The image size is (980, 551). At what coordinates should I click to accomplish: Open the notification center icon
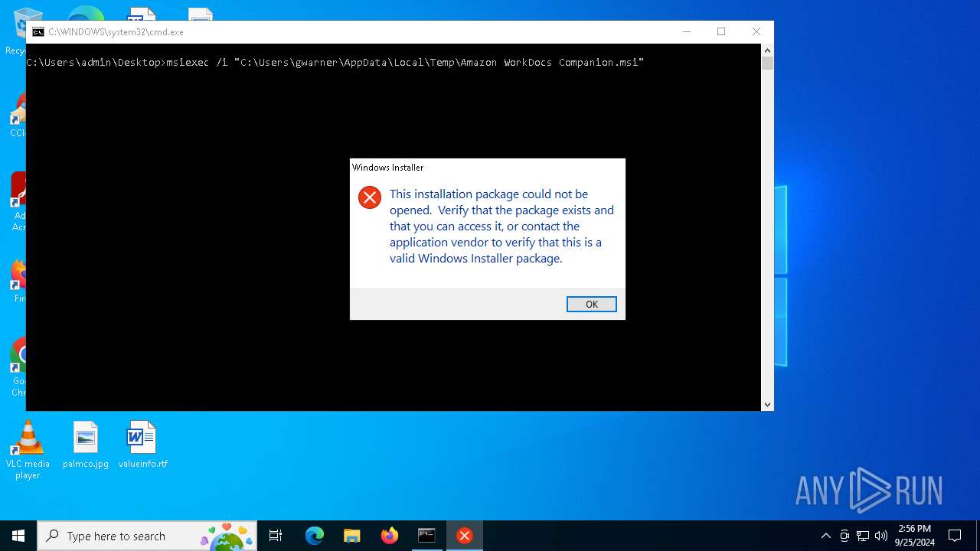(x=955, y=536)
